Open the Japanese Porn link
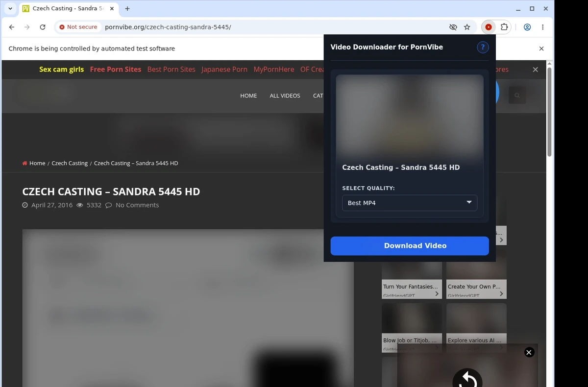Viewport: 588px width, 387px height. [x=224, y=70]
